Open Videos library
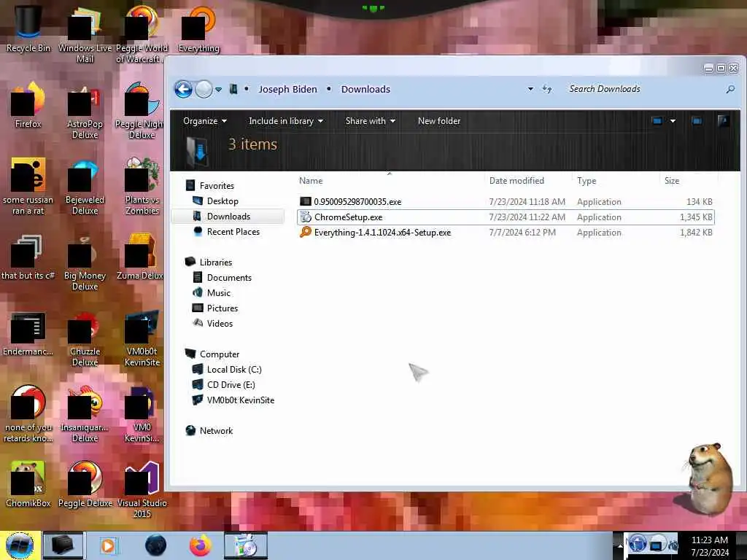This screenshot has width=747, height=560. 212,323
